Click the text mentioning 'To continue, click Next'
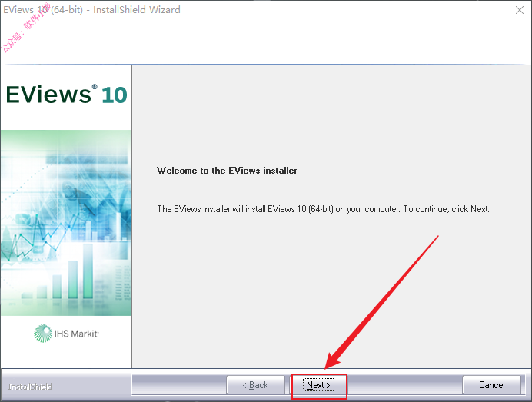Viewport: 532px width, 402px height. tap(324, 209)
